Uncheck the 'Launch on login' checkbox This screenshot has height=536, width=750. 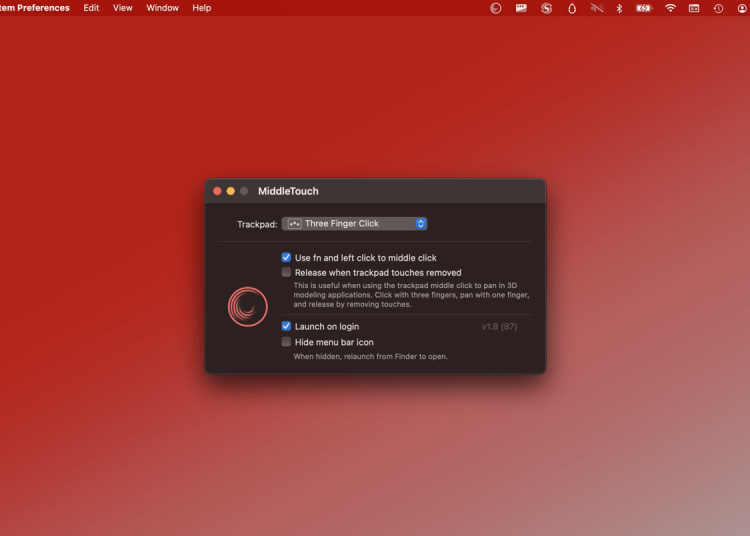[x=287, y=326]
